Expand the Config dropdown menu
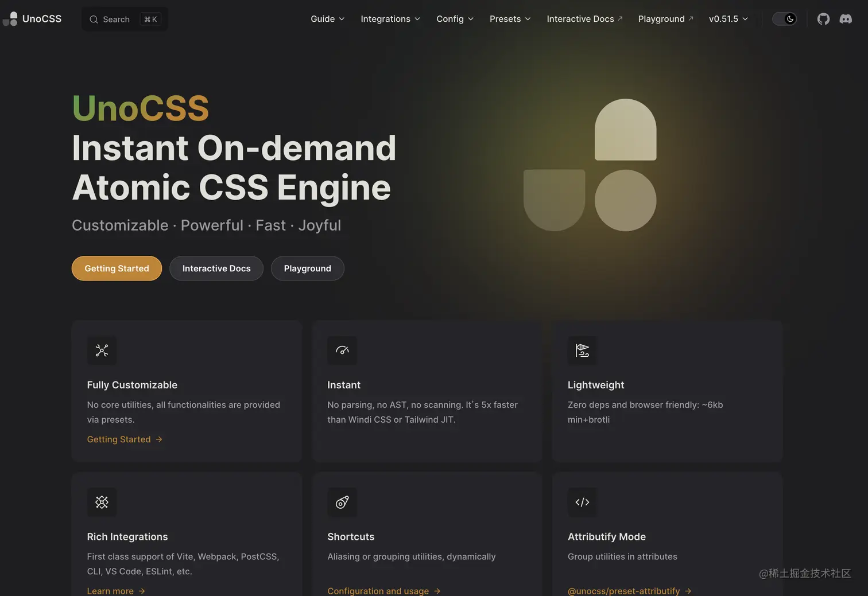868x596 pixels. 455,19
